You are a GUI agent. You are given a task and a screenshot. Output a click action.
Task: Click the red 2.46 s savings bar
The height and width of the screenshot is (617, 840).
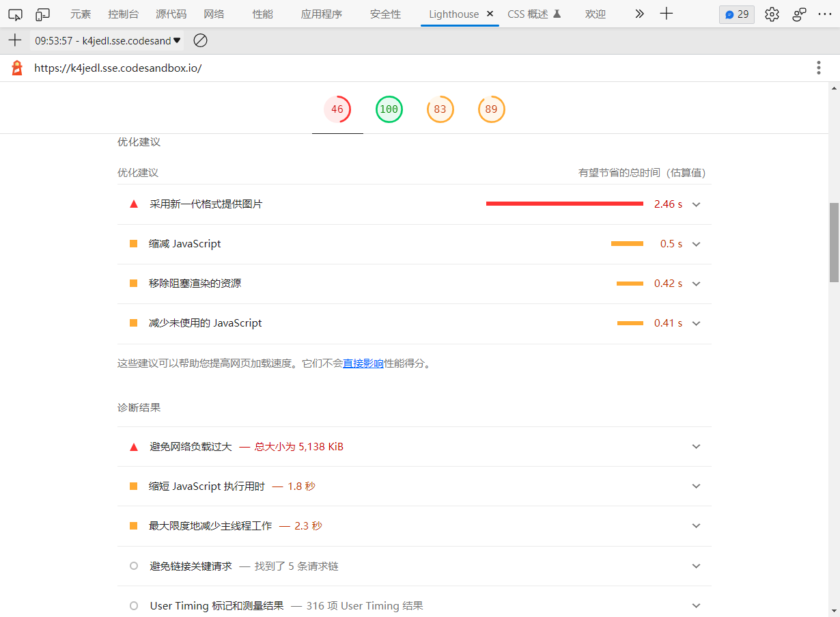point(565,204)
